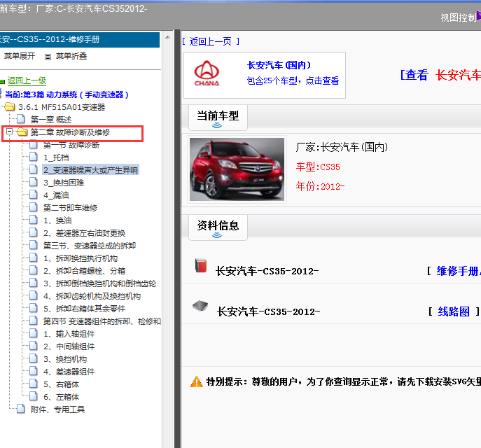Click 包含25个车型,点击查看 link
Viewport: 481px width, 448px height.
[x=293, y=80]
